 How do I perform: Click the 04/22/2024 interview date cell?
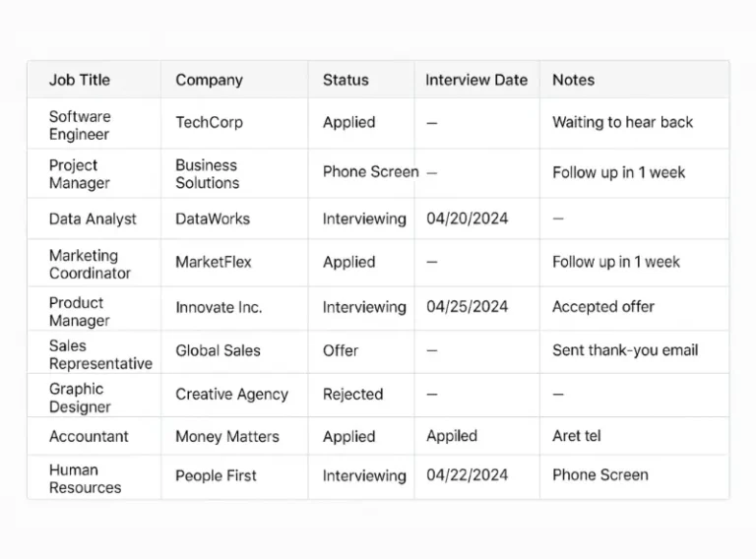[468, 475]
